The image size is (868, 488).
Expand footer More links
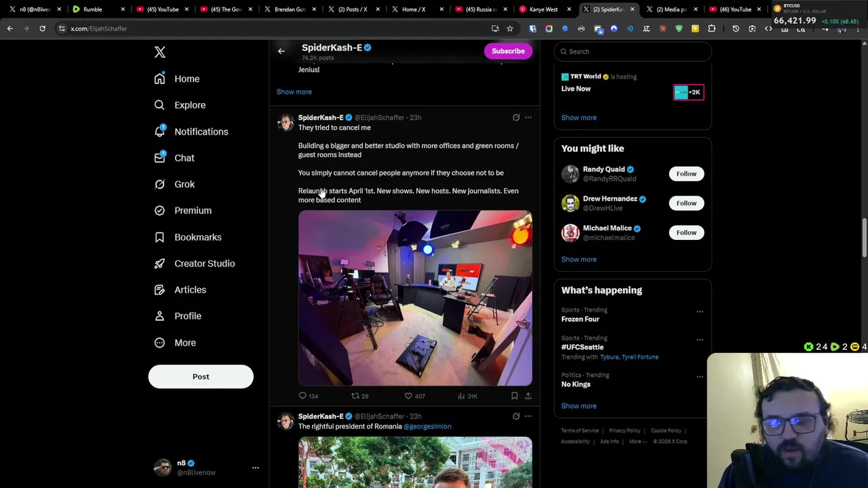tap(637, 441)
